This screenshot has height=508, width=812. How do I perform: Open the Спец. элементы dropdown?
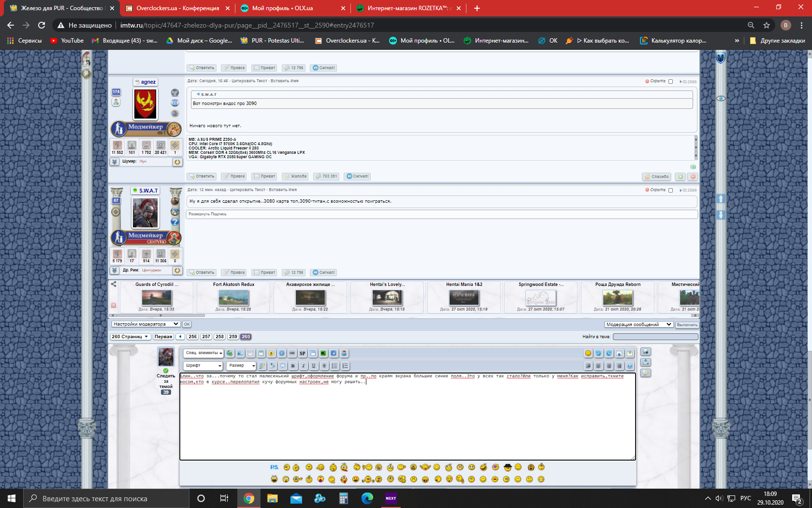(x=203, y=353)
